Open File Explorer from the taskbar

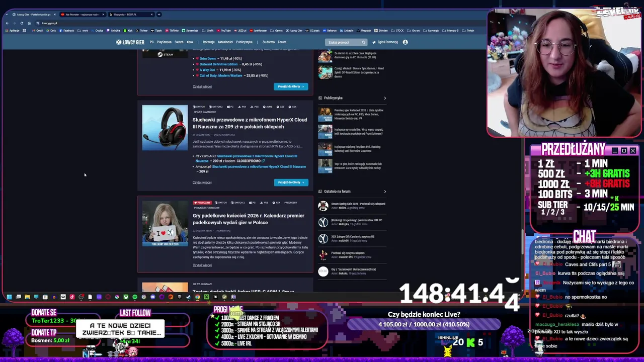pyautogui.click(x=27, y=297)
